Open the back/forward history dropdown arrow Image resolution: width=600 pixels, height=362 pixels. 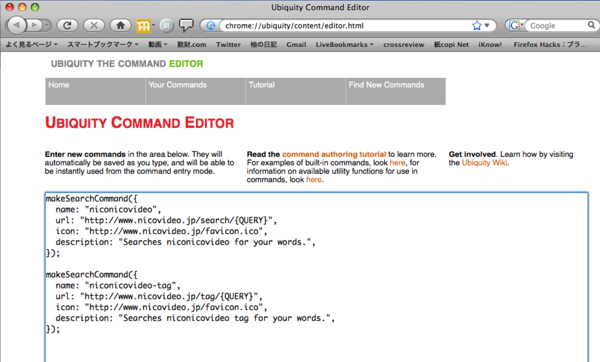[x=46, y=25]
